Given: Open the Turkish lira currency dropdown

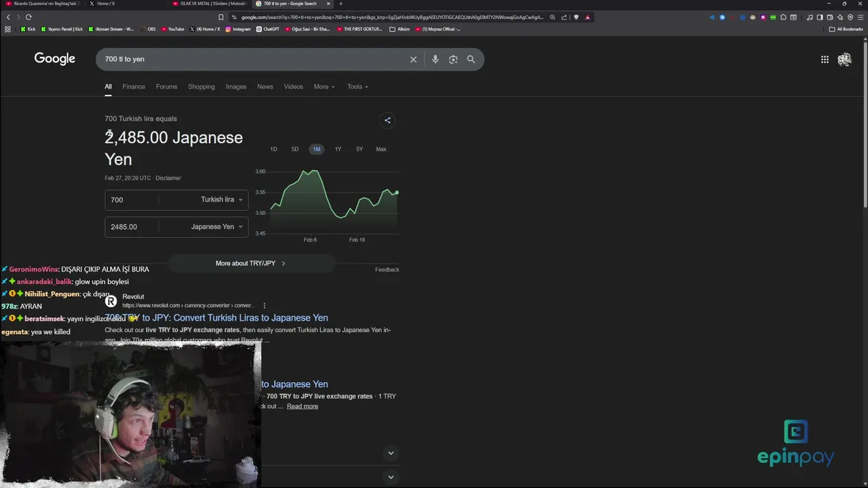Looking at the screenshot, I should (x=222, y=199).
